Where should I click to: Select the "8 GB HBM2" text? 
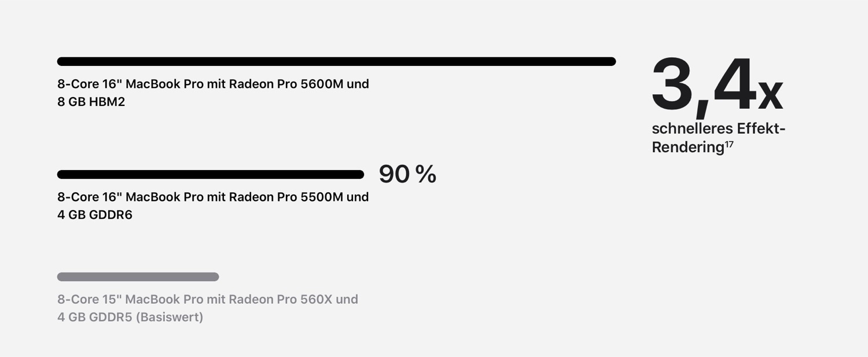pyautogui.click(x=91, y=102)
